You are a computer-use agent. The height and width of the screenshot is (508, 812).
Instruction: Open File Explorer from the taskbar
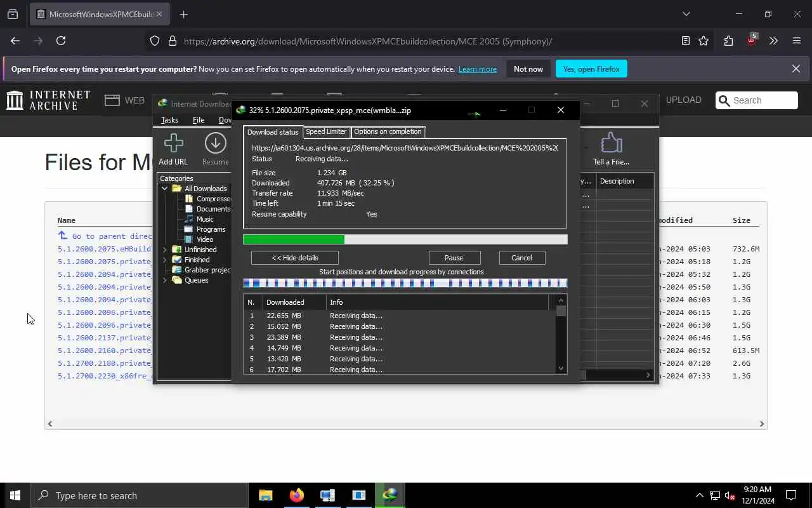pos(265,495)
